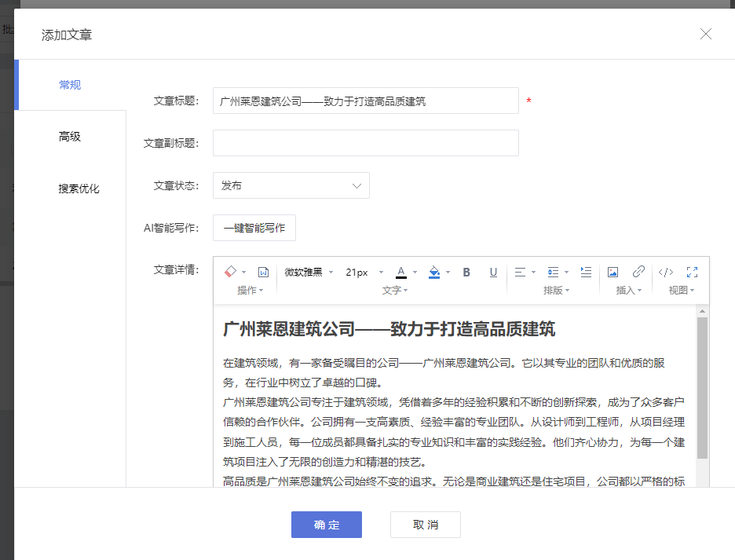The width and height of the screenshot is (735, 560).
Task: Insert an image via picture icon
Action: [x=612, y=272]
